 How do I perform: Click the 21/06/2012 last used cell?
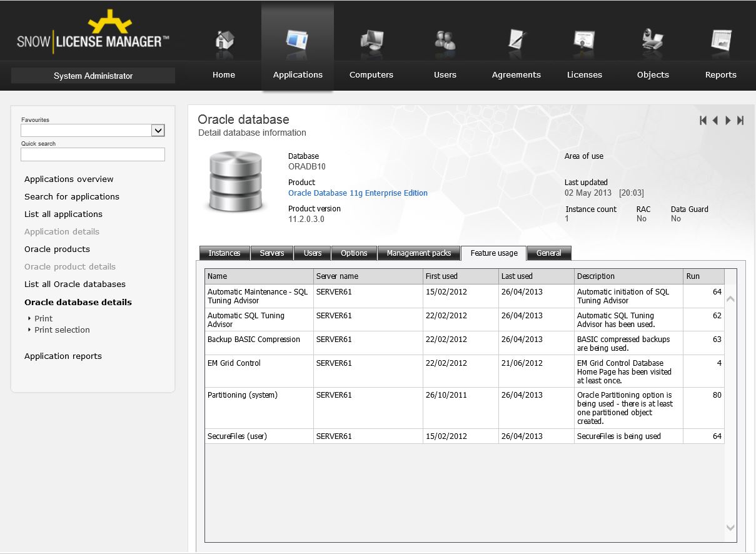point(536,371)
